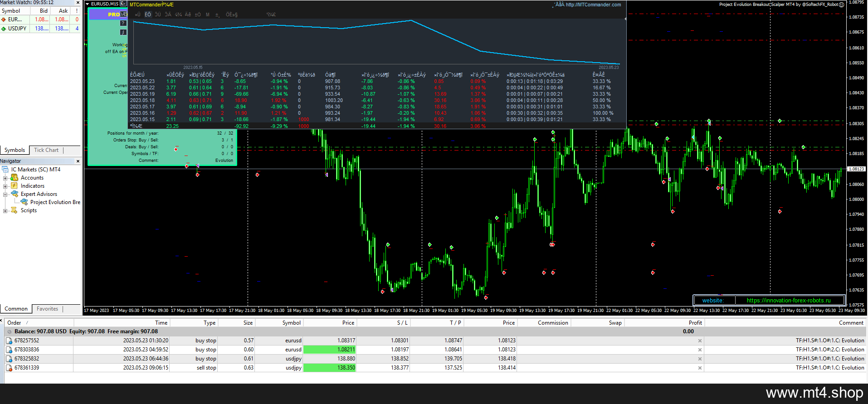Viewport: 868px width, 404px height.
Task: Click the MTCommander panel icon beside EURUSD,M15
Action: [123, 4]
